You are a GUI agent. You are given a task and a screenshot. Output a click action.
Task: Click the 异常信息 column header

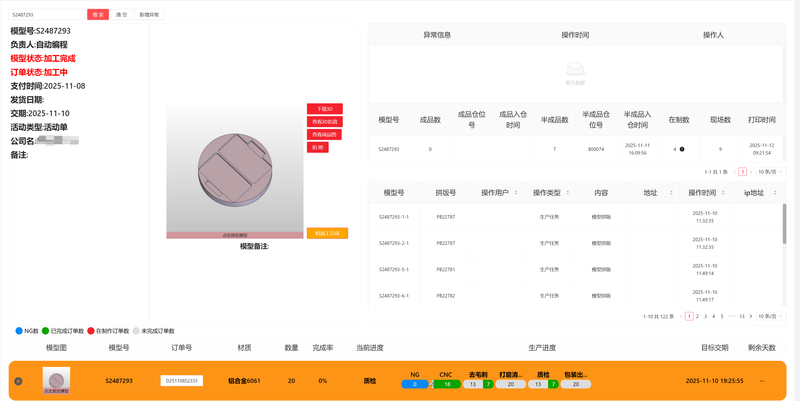pyautogui.click(x=437, y=35)
